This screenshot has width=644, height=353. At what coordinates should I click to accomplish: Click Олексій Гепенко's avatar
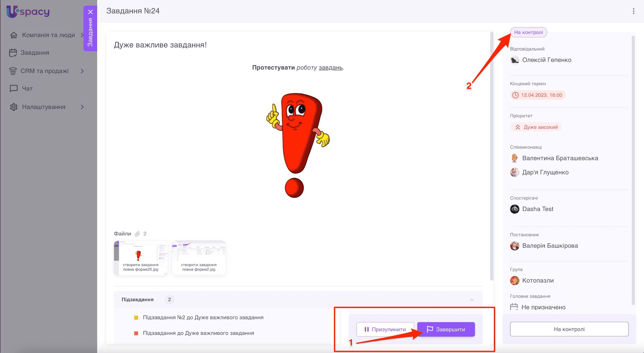pyautogui.click(x=514, y=60)
